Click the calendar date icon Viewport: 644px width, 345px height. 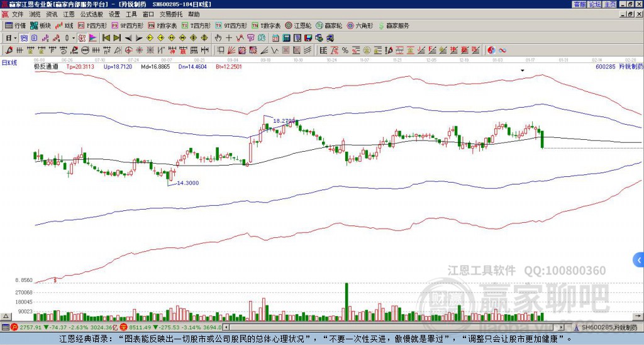tap(275, 38)
